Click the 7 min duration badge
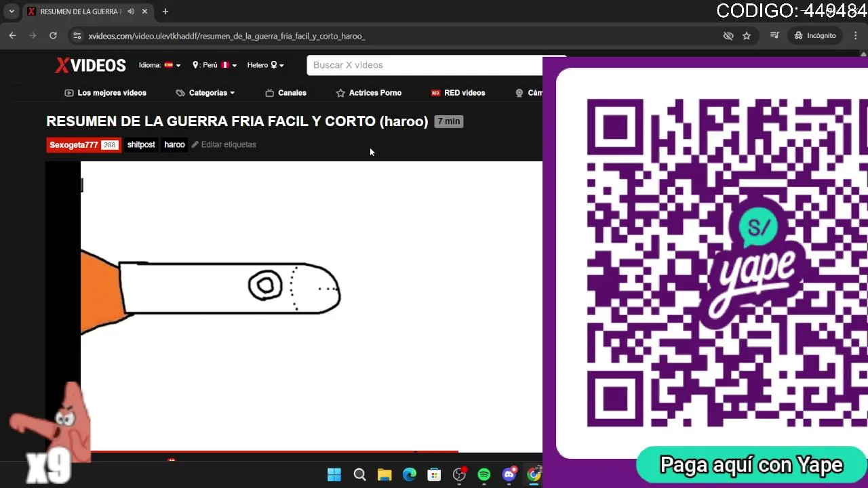 pyautogui.click(x=449, y=121)
